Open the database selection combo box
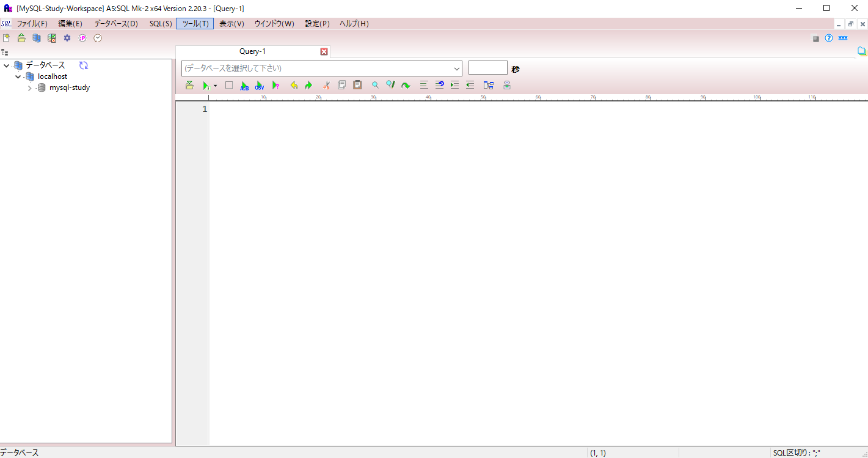This screenshot has width=868, height=458. 322,68
